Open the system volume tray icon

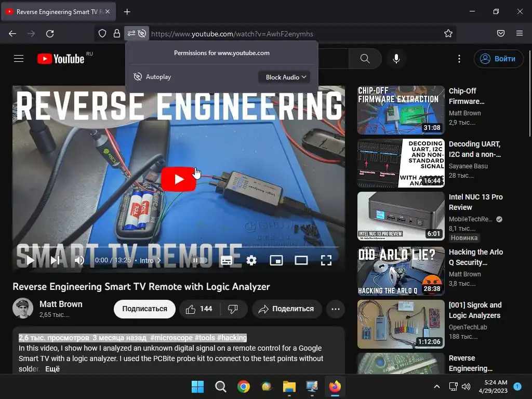[466, 387]
